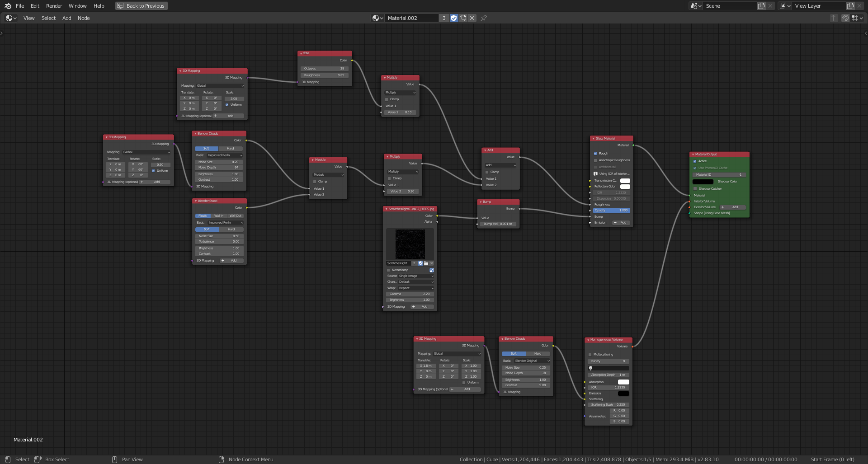Viewport: 868px width, 464px height.
Task: Open the Blender Original basis dropdown
Action: [532, 361]
